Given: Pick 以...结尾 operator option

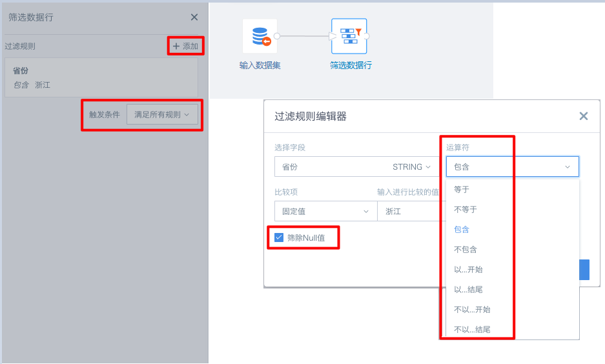Looking at the screenshot, I should point(468,290).
